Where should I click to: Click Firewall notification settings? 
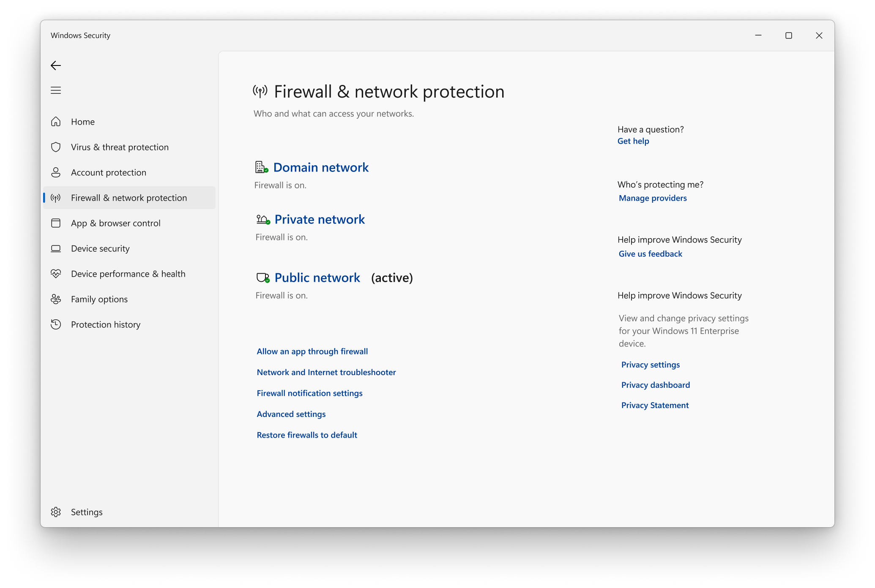pos(309,393)
